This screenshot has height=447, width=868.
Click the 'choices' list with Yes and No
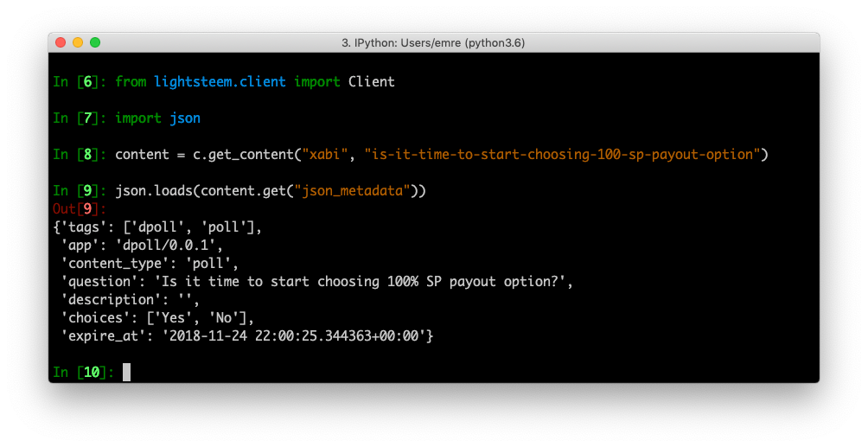point(200,317)
